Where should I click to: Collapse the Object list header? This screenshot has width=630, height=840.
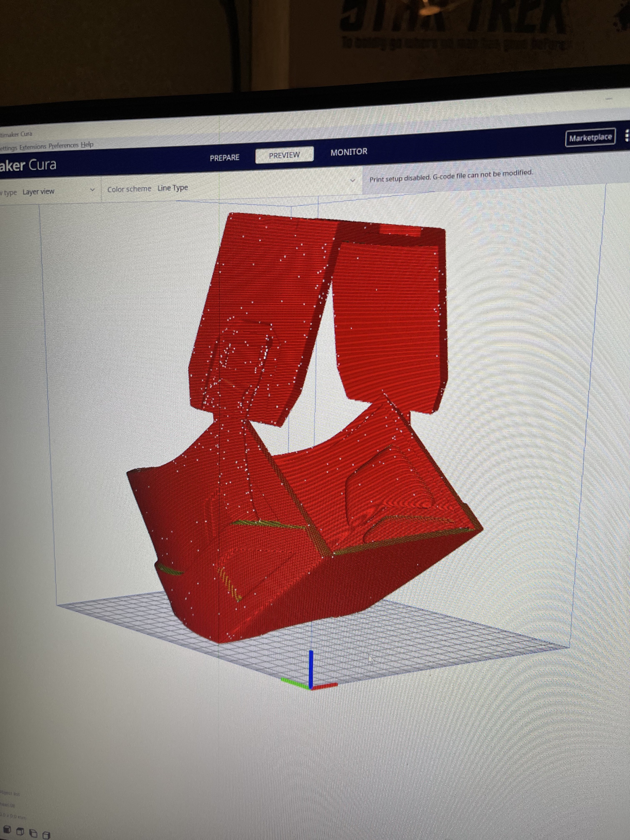click(10, 793)
